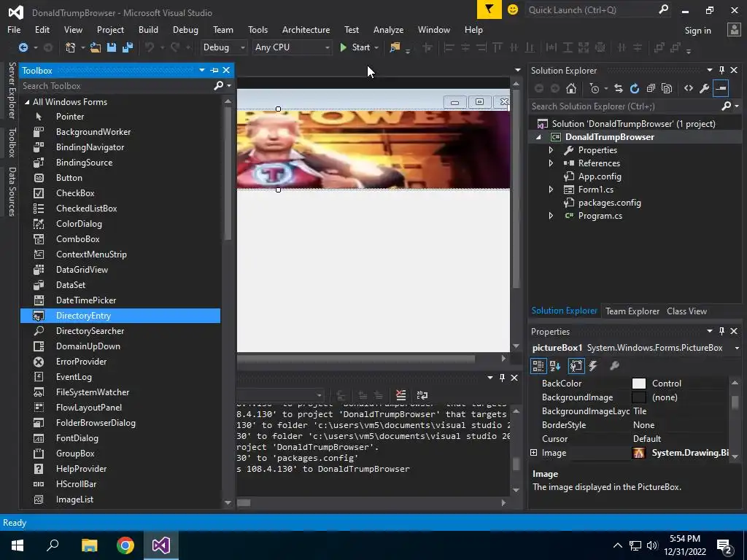747x560 pixels.
Task: Toggle Alphabetical sort in Properties window
Action: (x=555, y=366)
